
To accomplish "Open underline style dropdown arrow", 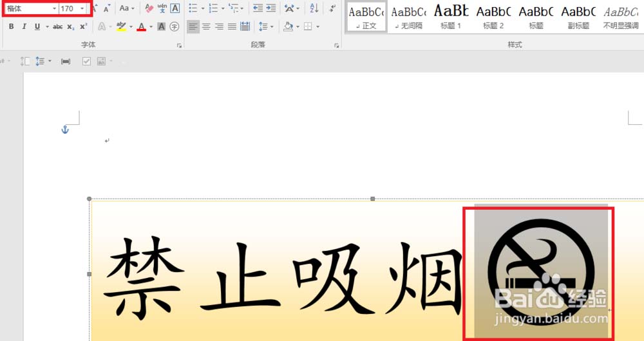I will tap(47, 26).
